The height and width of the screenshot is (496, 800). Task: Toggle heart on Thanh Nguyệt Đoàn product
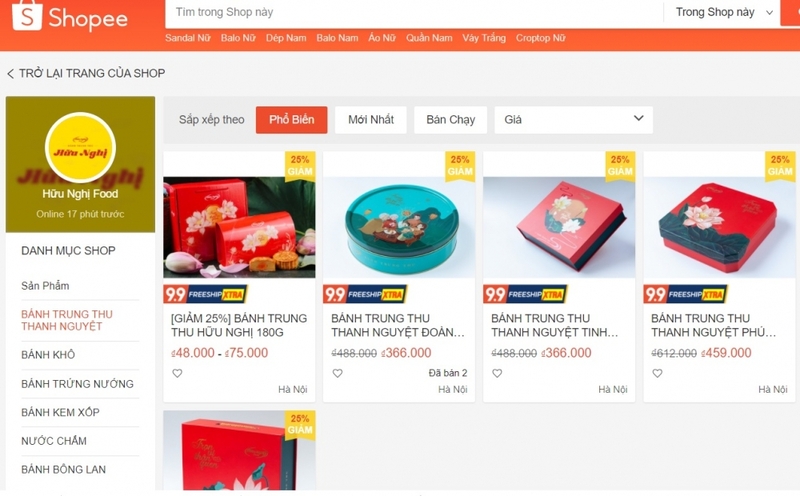[337, 373]
